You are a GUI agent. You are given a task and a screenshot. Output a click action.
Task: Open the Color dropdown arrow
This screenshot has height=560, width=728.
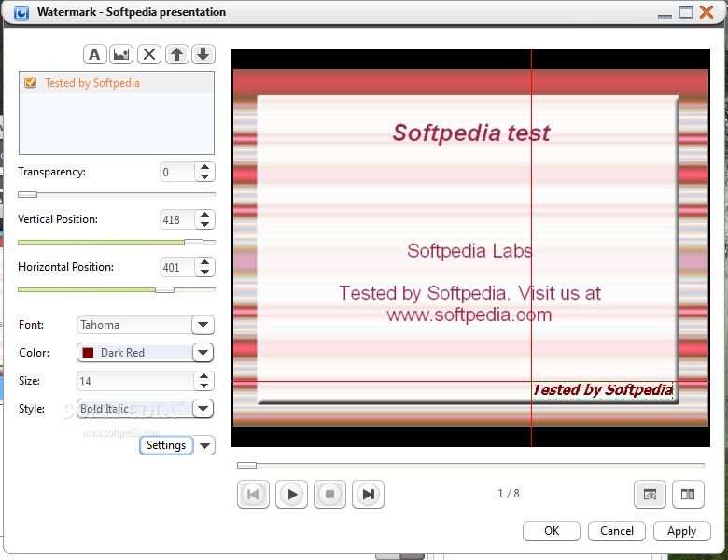point(203,353)
